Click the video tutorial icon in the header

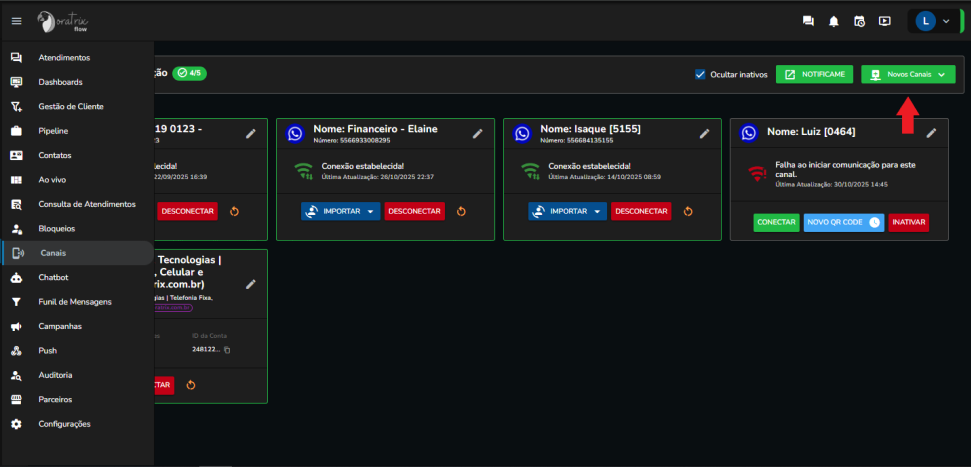(884, 21)
